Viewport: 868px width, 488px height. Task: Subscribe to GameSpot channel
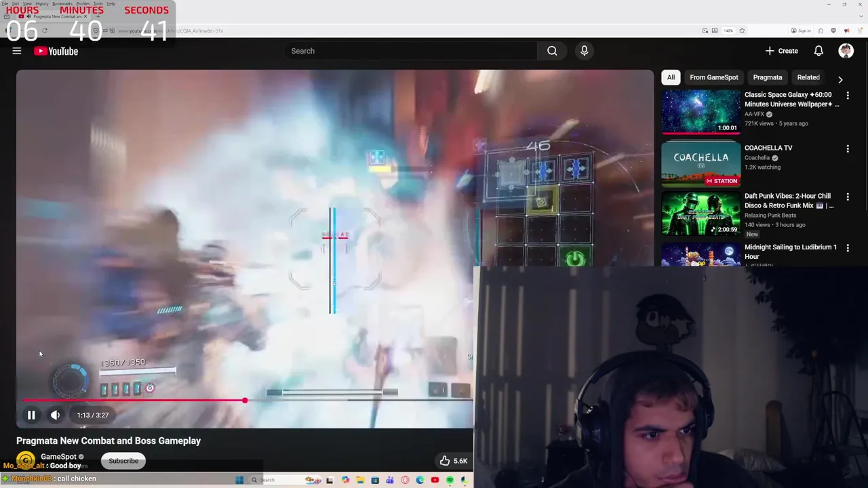pos(123,461)
